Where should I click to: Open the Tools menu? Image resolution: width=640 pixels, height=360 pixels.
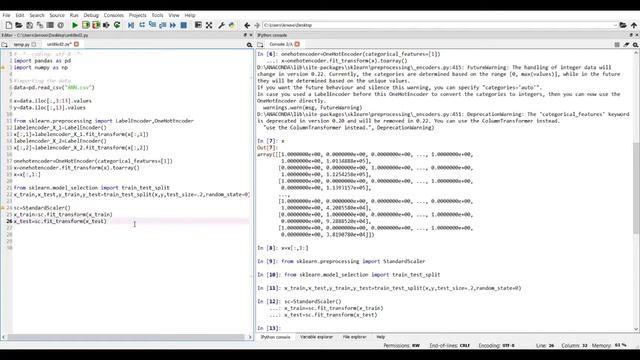[x=157, y=15]
